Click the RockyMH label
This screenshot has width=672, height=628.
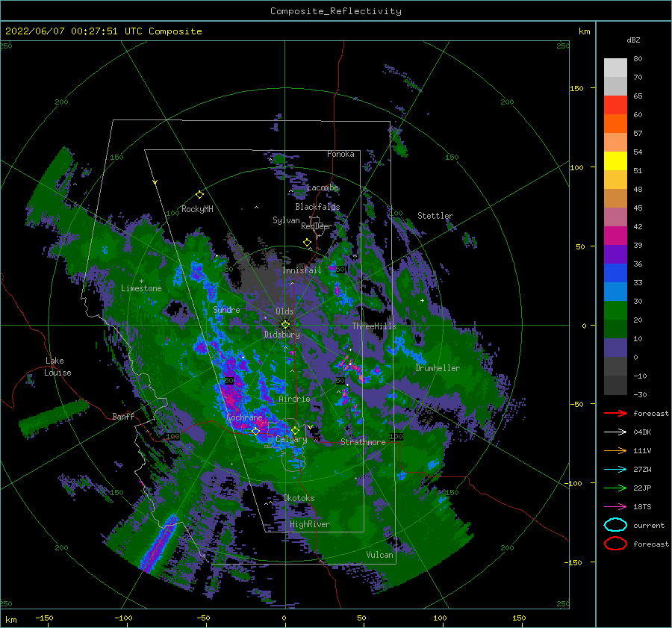[197, 209]
